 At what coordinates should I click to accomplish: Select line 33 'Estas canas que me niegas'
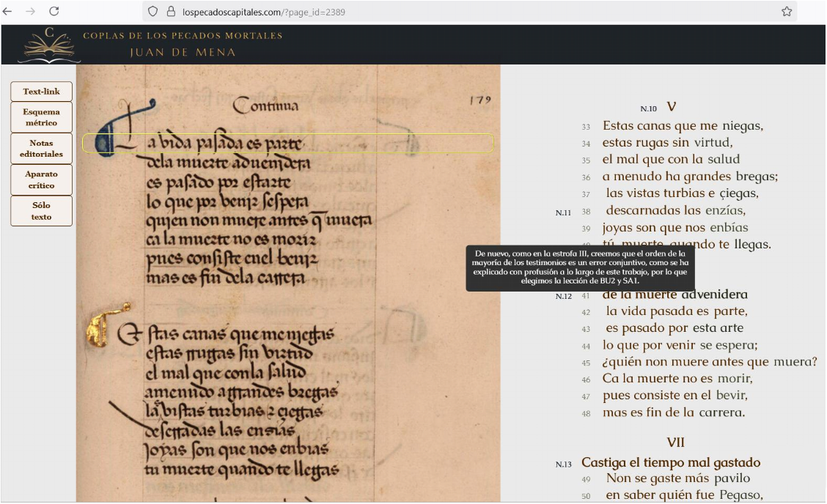(x=683, y=125)
